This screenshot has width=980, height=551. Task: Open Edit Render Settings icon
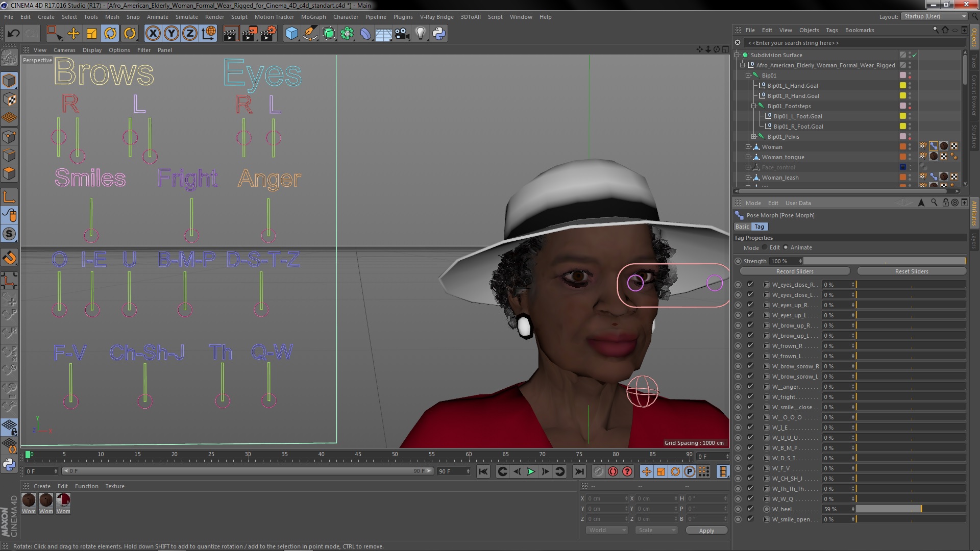click(268, 34)
